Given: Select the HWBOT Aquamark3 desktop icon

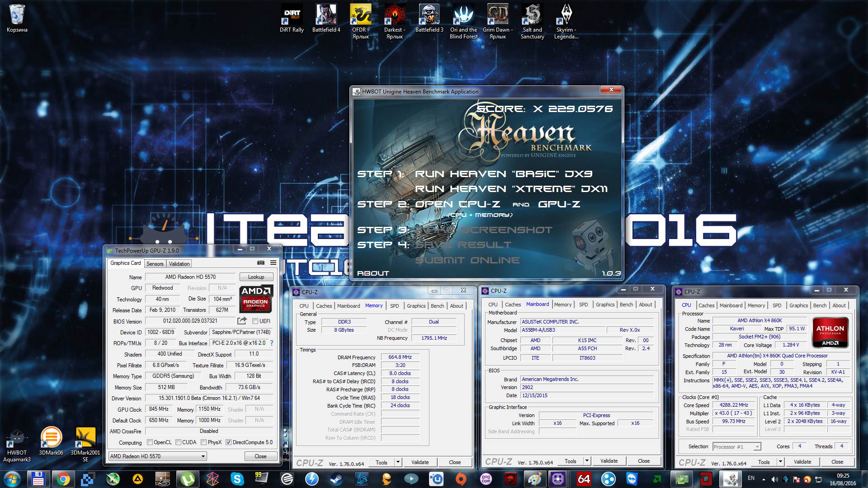Looking at the screenshot, I should [x=17, y=445].
